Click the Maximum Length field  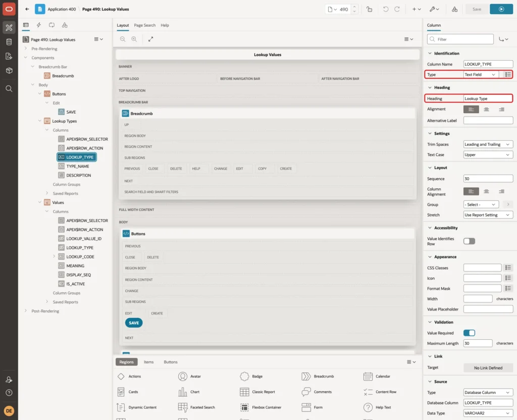click(x=478, y=343)
